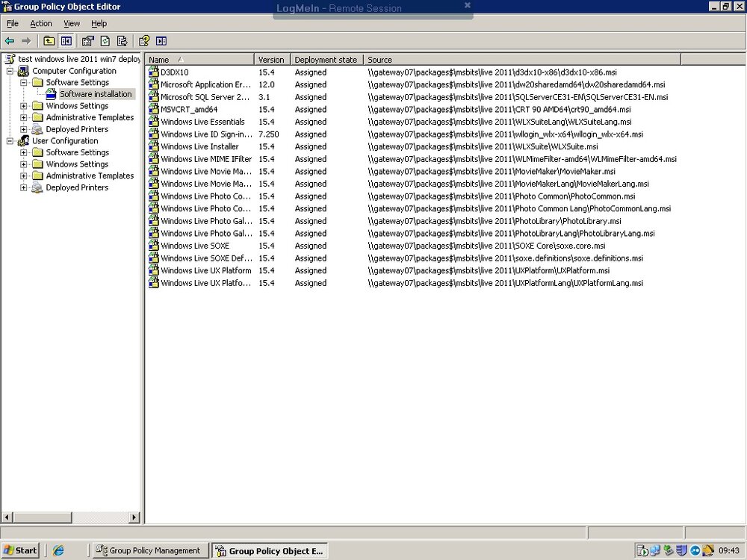Collapse Software Settings under Computer Configuration

[23, 82]
